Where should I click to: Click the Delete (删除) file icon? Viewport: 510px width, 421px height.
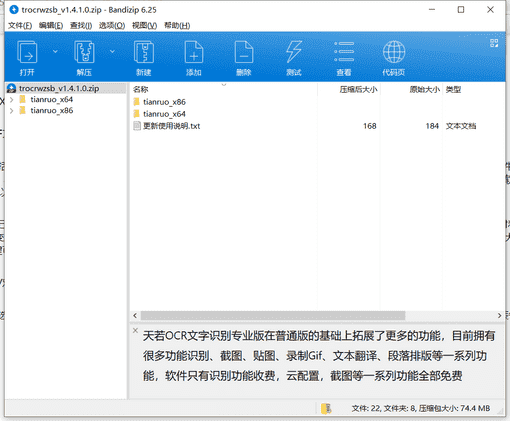pyautogui.click(x=244, y=52)
